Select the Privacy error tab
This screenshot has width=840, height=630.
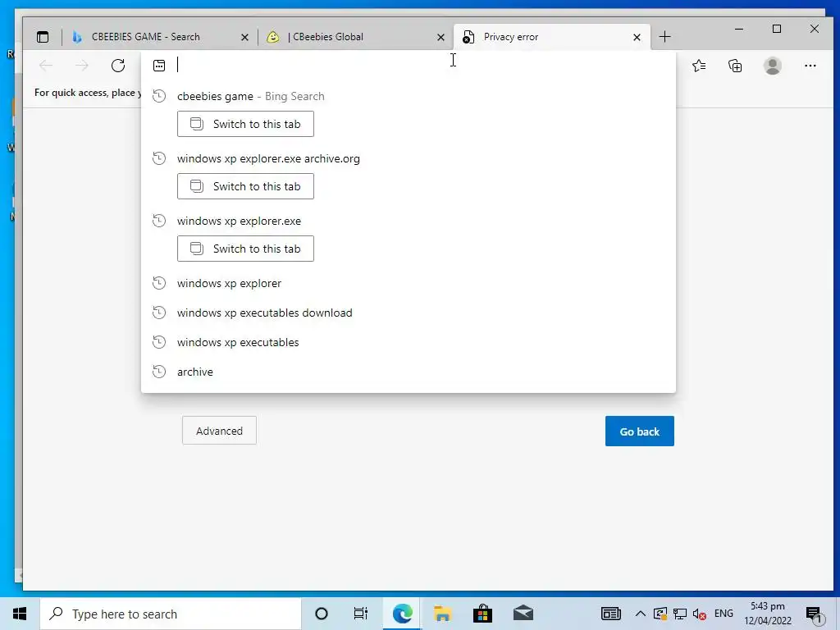552,37
